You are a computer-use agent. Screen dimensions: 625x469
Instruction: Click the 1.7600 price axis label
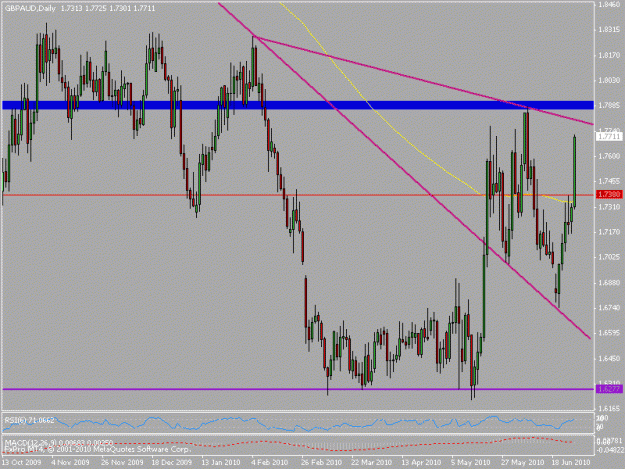coord(609,156)
